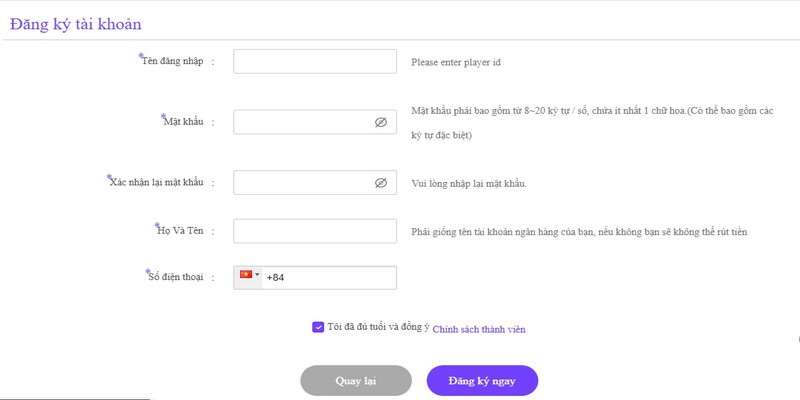Open the Chính sách thành viên link
800x400 pixels.
point(479,328)
